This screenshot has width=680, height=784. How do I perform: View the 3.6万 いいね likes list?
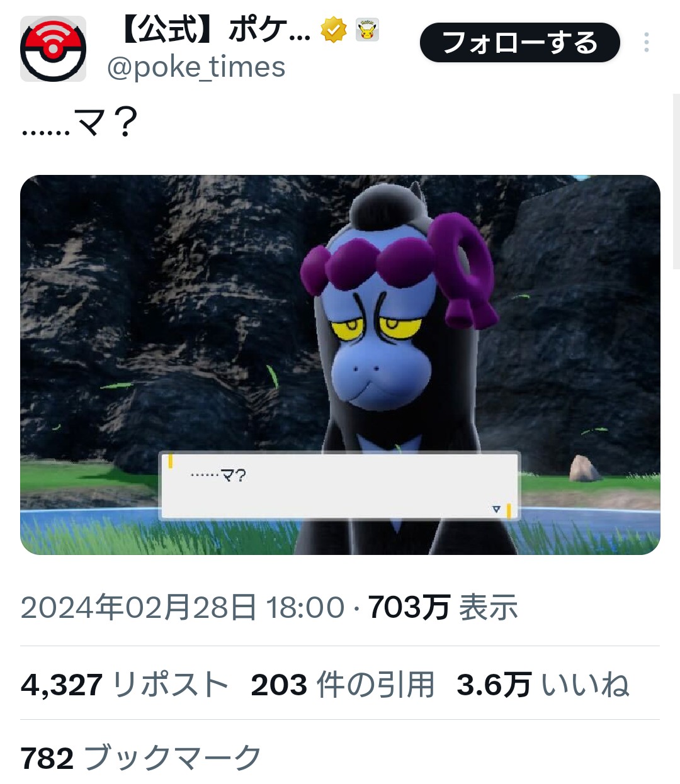point(543,685)
